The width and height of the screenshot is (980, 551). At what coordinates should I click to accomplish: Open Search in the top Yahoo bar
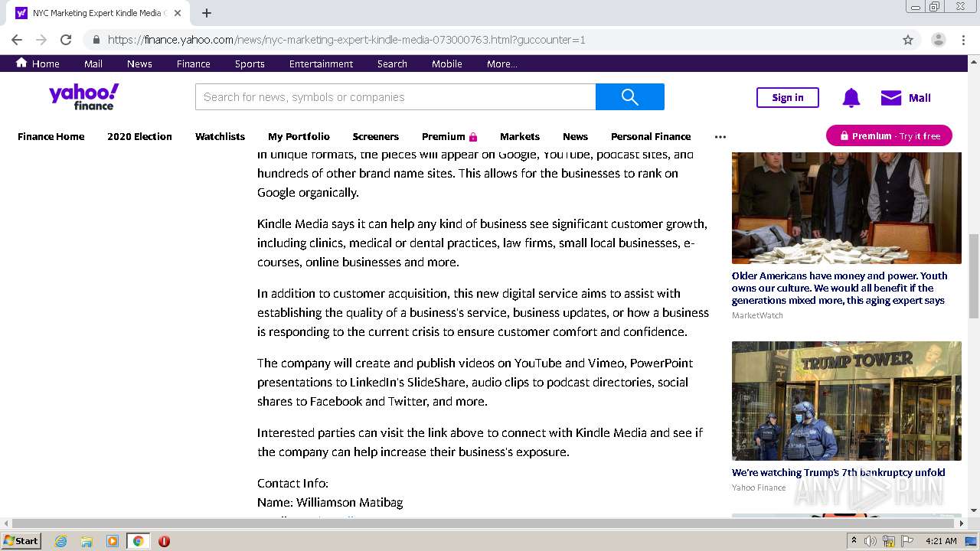392,64
